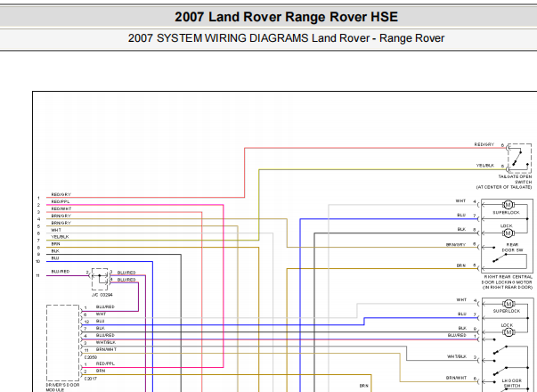The width and height of the screenshot is (537, 392).
Task: Click the C2017 connector label
Action: [91, 379]
